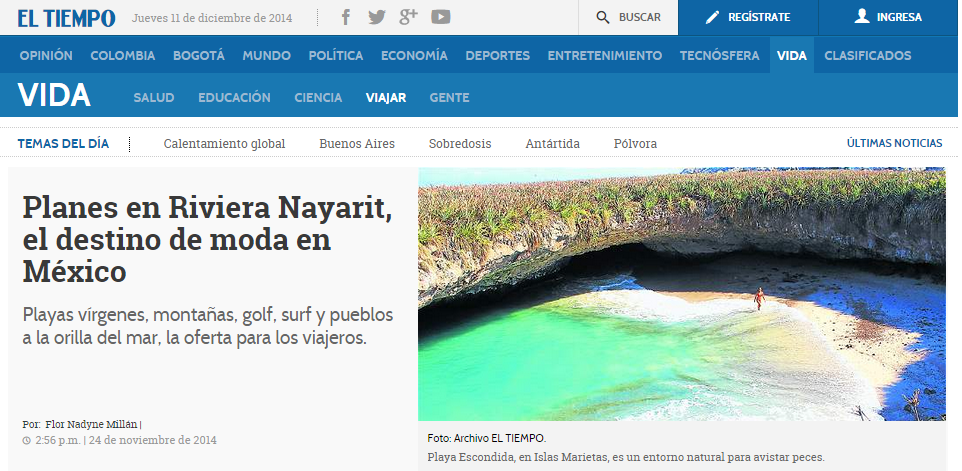Image resolution: width=962 pixels, height=471 pixels.
Task: Click the Foto: Archivo EL TIEMPO credit
Action: 487,438
